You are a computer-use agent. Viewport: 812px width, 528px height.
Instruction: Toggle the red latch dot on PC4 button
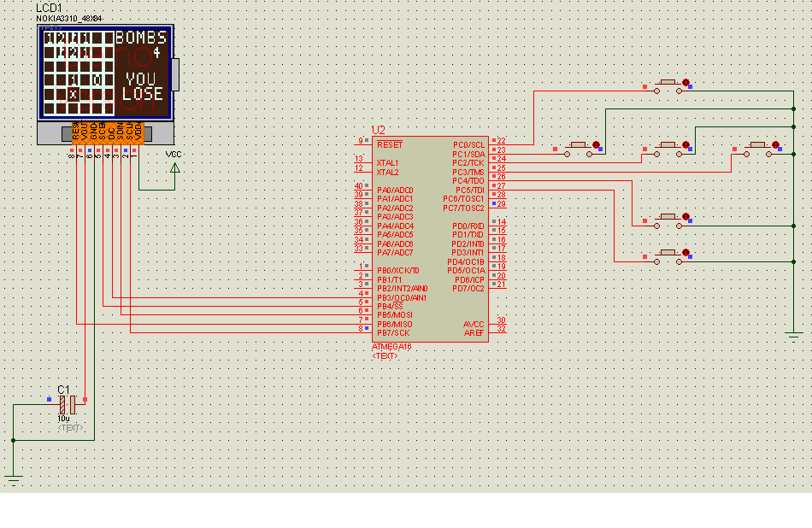click(685, 217)
